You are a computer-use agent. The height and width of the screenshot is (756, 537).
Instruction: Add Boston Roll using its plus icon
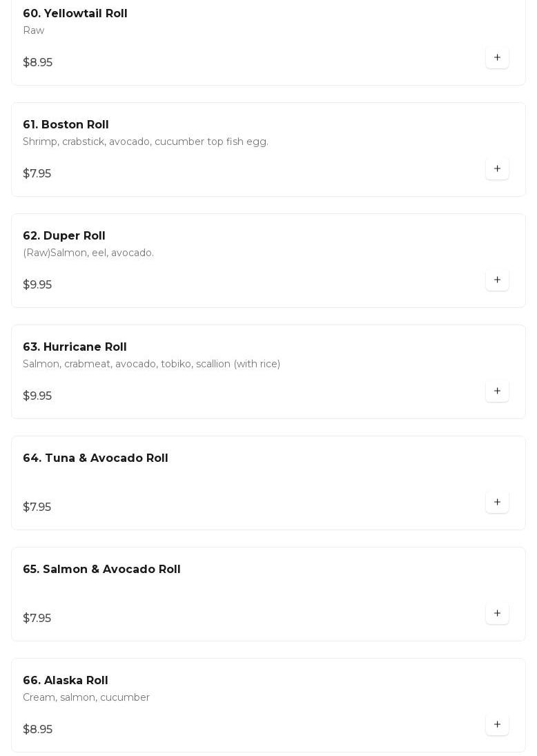(497, 168)
